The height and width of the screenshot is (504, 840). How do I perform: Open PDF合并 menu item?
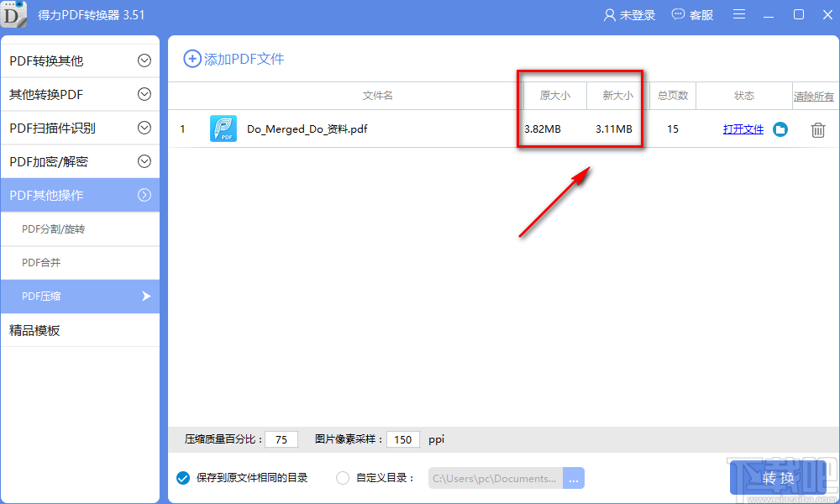point(81,262)
